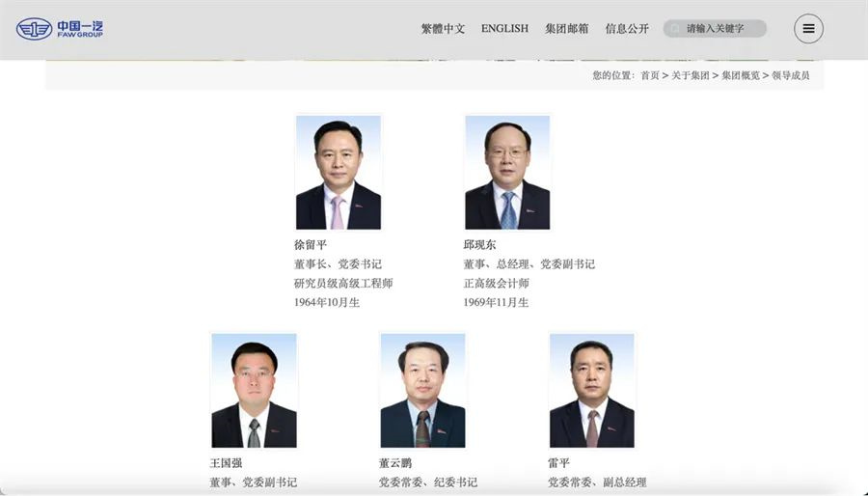Select 领导成员 in breadcrumb
Viewport: 868px width, 496px height.
[791, 75]
